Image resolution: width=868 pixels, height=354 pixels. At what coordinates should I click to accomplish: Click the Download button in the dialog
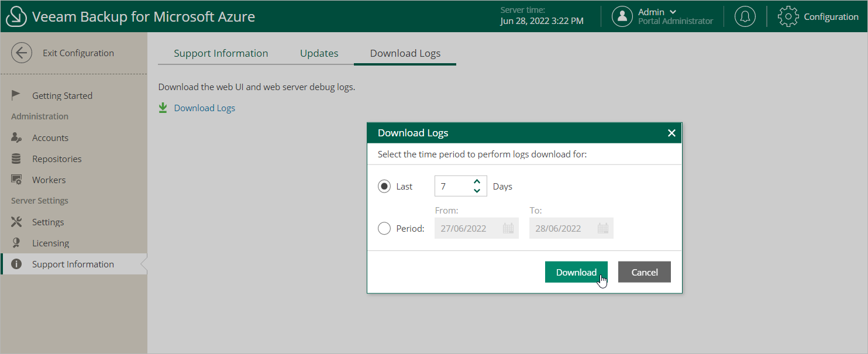tap(576, 272)
